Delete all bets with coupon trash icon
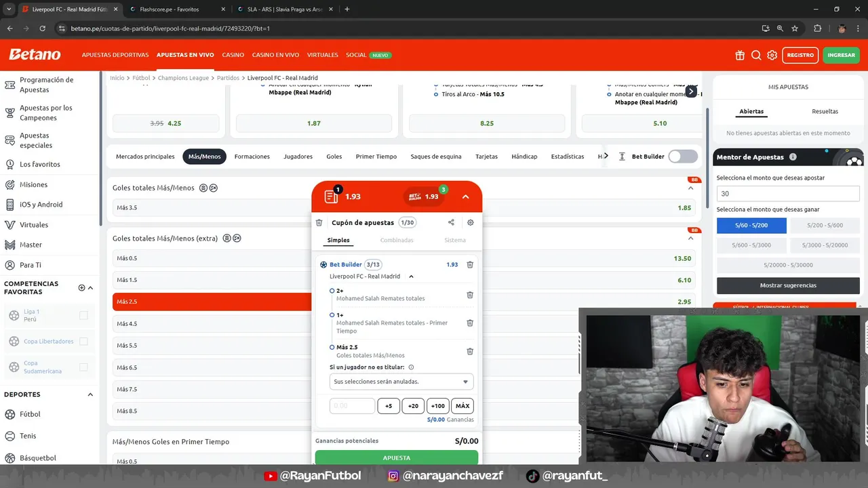The image size is (868, 488). [x=319, y=222]
